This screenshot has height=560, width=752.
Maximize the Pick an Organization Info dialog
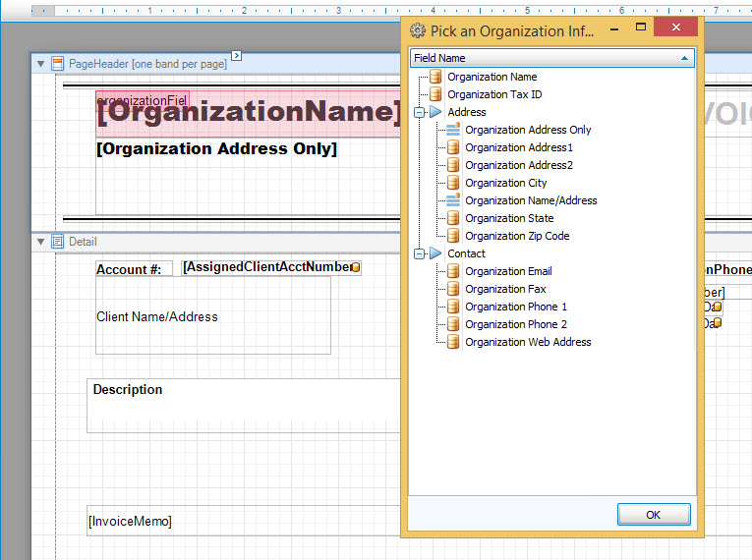click(x=641, y=28)
